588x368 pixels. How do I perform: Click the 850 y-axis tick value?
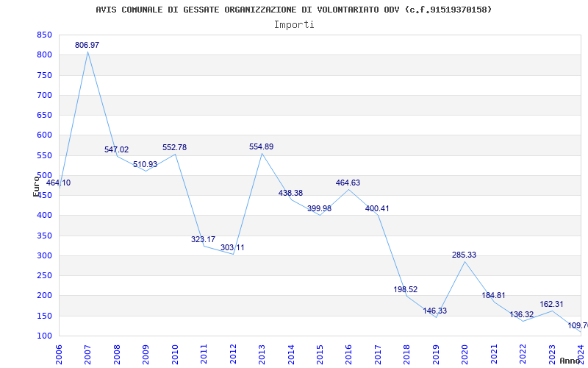[44, 35]
